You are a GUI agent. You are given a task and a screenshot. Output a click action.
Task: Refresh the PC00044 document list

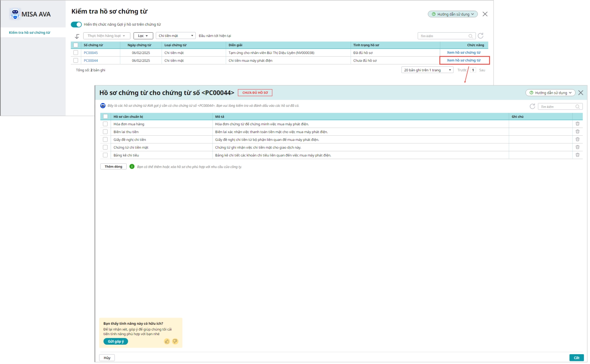click(x=533, y=106)
